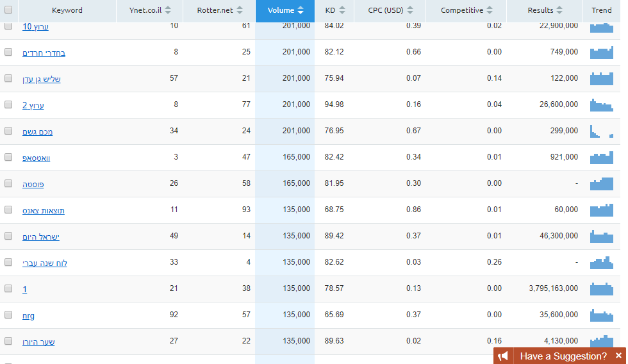Open keyword link ישראל היום
628x364 pixels.
41,237
